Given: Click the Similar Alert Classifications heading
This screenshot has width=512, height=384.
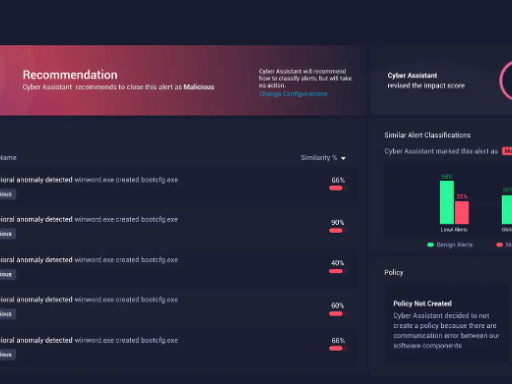Looking at the screenshot, I should (427, 135).
